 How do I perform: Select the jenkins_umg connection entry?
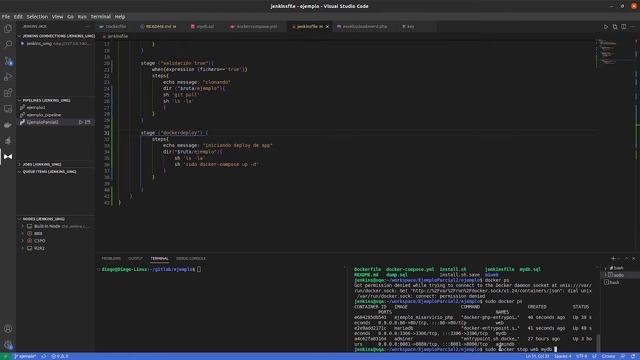(x=56, y=43)
